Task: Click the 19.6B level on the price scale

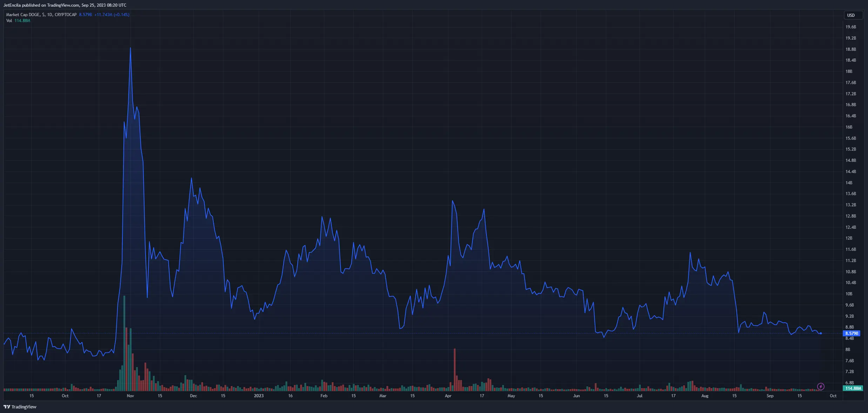Action: pos(850,27)
